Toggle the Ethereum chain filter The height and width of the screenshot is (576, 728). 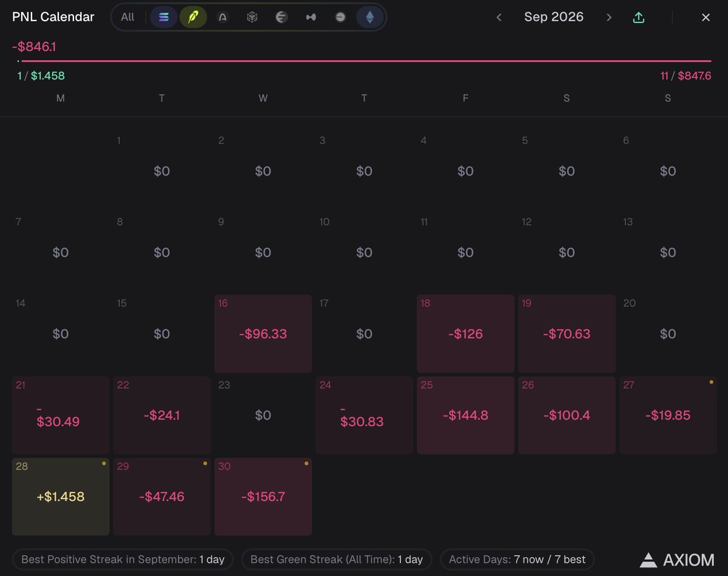pos(369,17)
